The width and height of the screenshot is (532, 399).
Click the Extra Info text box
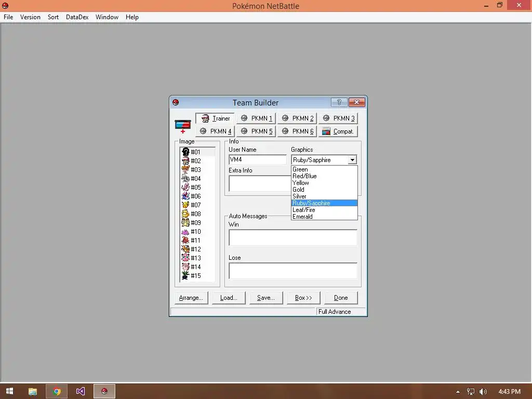pyautogui.click(x=260, y=183)
